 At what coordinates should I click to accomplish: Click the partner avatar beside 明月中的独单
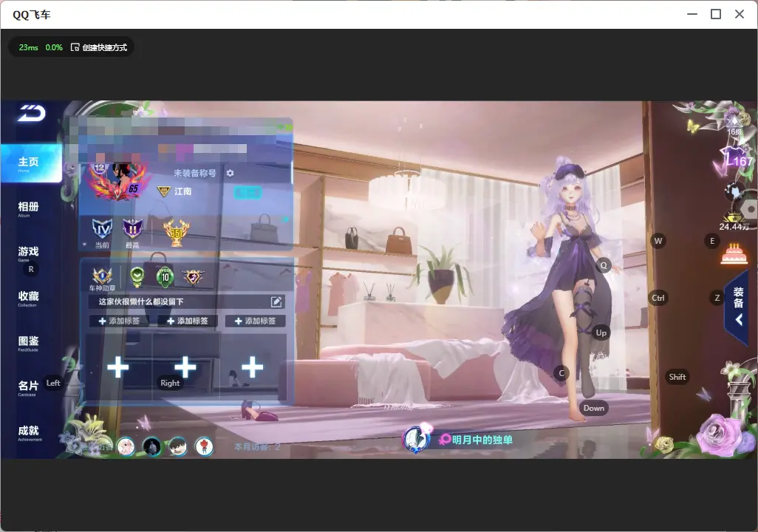pos(416,439)
